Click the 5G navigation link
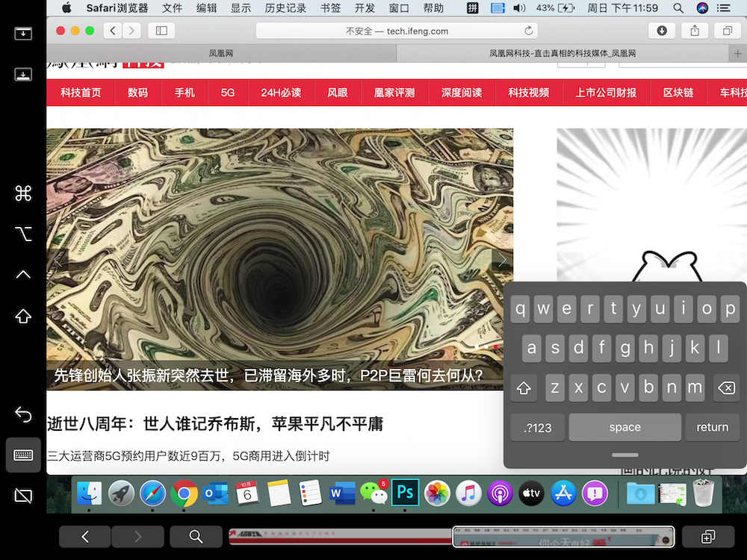The height and width of the screenshot is (560, 747). (x=228, y=93)
